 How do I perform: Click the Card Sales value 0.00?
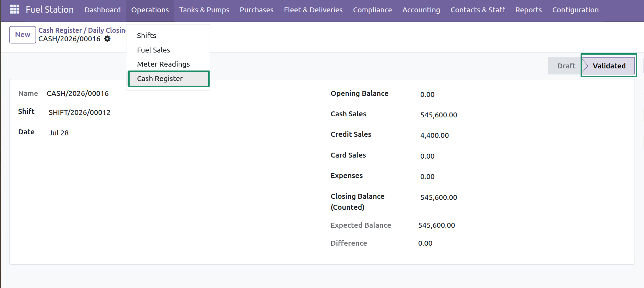tap(427, 156)
